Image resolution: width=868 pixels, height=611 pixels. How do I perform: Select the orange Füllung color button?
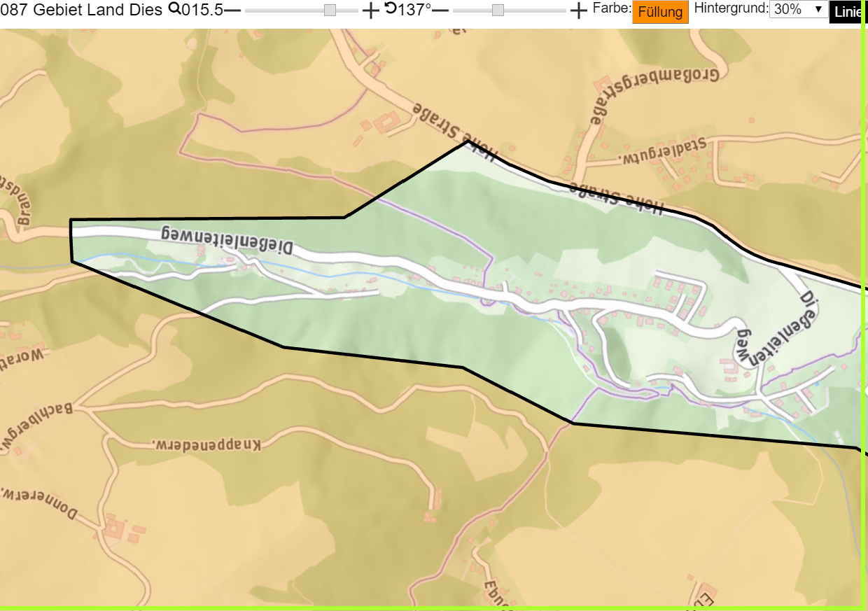pyautogui.click(x=660, y=12)
